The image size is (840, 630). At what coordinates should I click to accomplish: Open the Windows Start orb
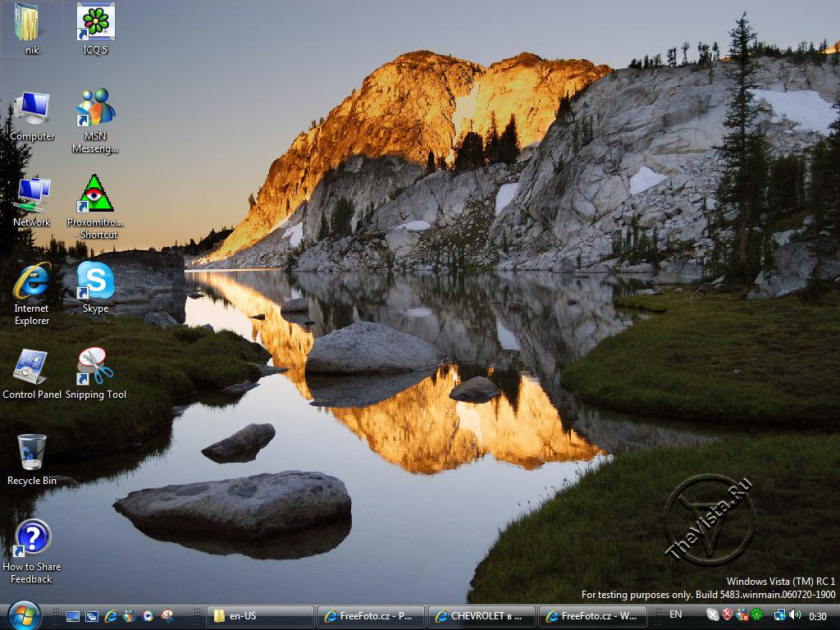click(x=25, y=616)
